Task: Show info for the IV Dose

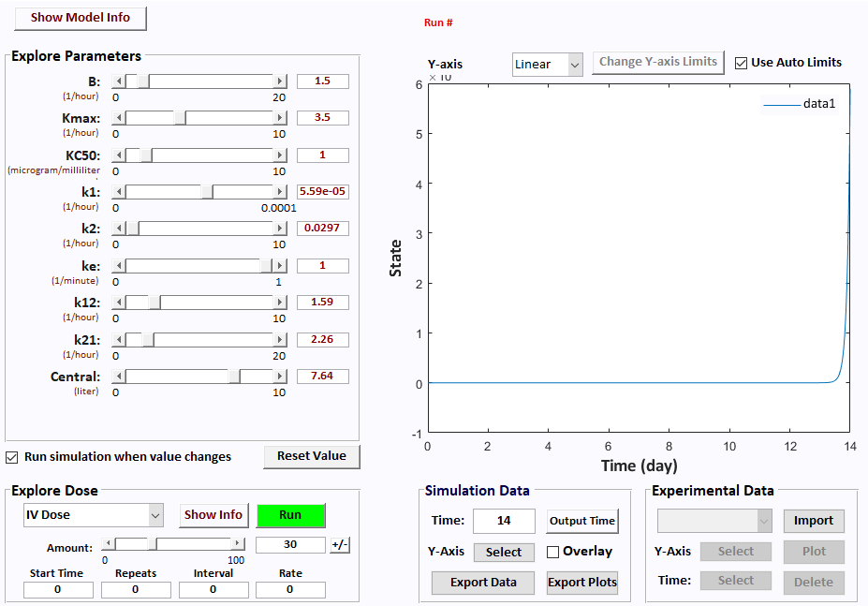Action: [x=213, y=515]
